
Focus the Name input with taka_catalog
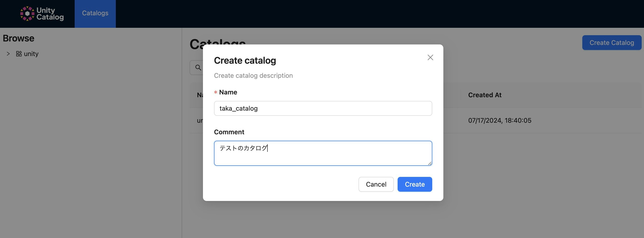point(323,108)
